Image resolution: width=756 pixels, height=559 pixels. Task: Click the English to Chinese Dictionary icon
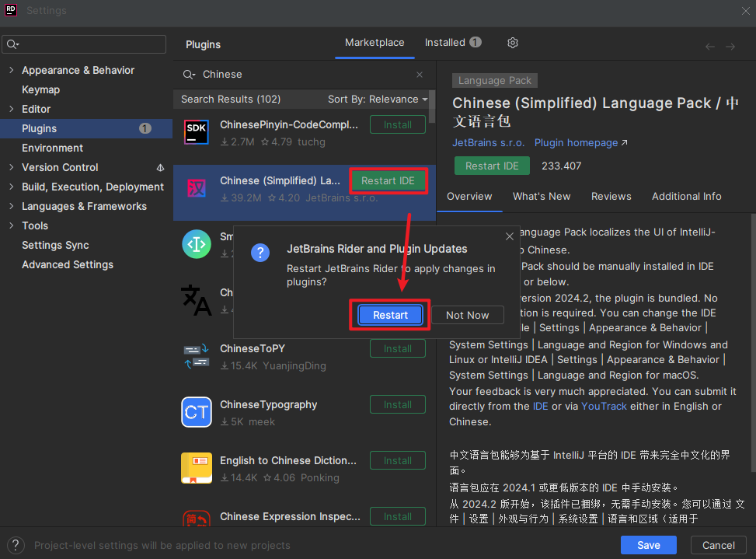tap(197, 468)
